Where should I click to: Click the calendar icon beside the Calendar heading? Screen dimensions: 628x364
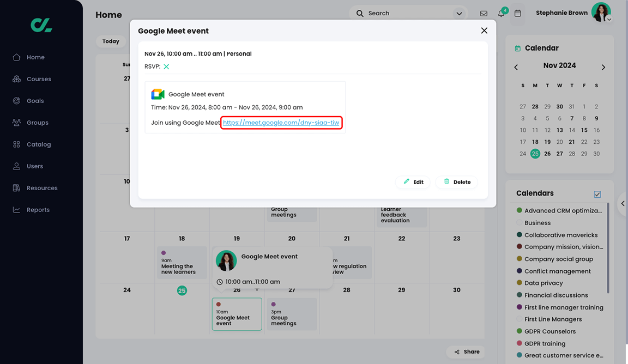click(x=517, y=48)
